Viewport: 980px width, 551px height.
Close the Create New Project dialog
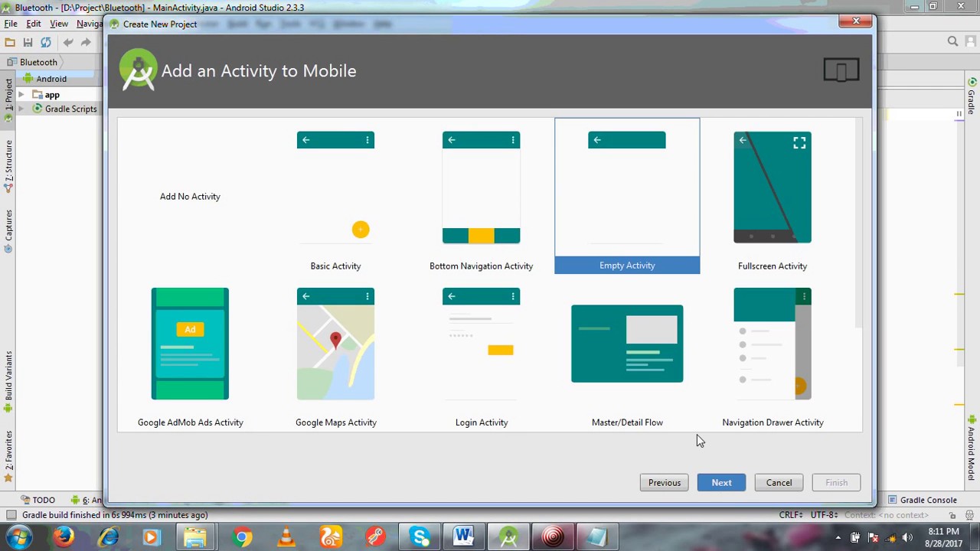[856, 21]
